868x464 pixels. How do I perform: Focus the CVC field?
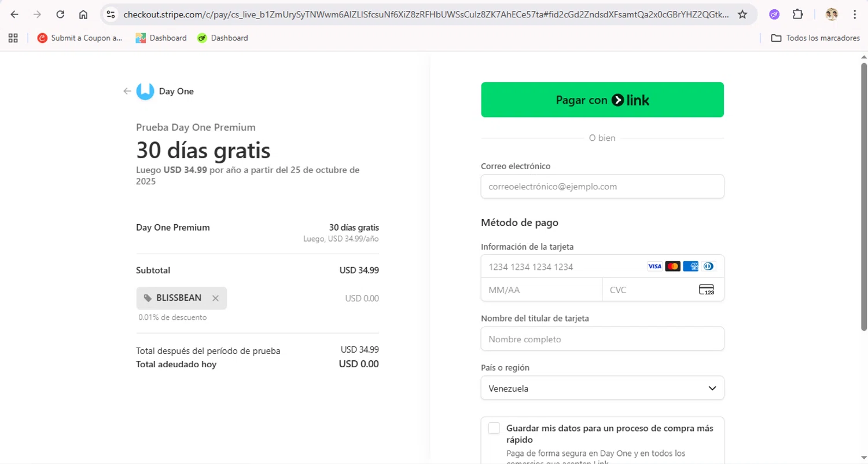click(663, 290)
